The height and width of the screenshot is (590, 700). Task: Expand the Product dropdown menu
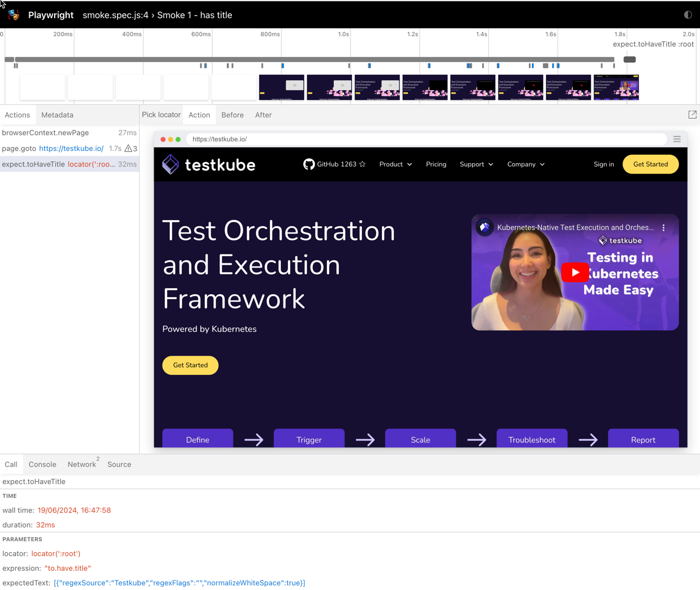[x=396, y=164]
